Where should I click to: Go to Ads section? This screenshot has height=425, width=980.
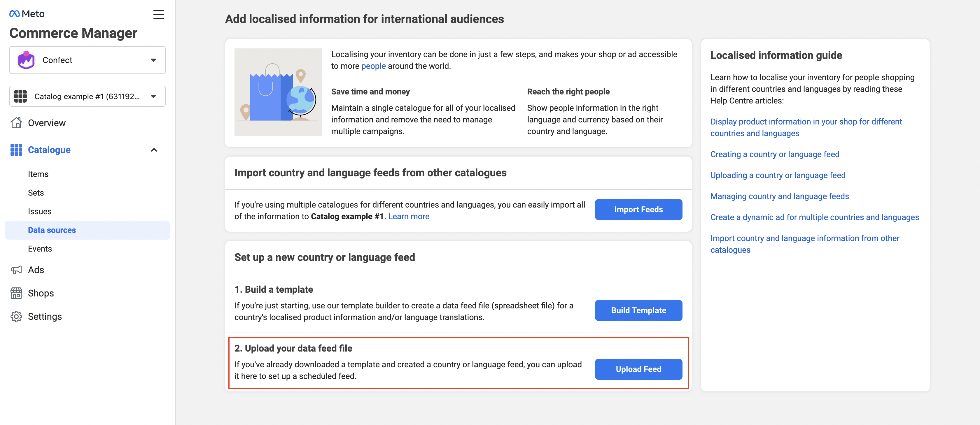36,270
